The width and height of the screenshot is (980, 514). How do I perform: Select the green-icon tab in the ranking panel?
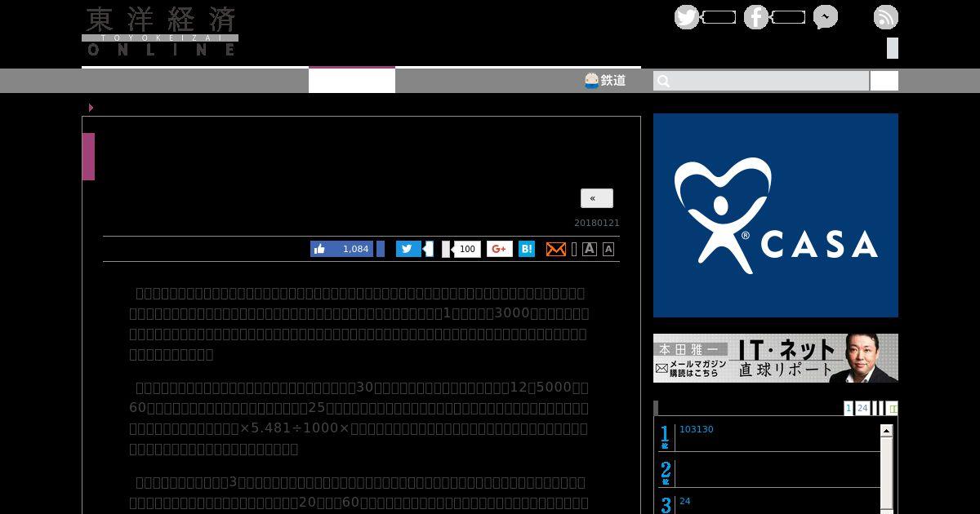pyautogui.click(x=893, y=408)
